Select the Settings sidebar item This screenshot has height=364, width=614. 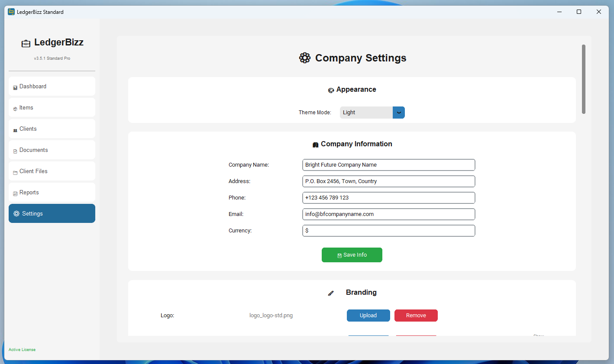coord(52,213)
